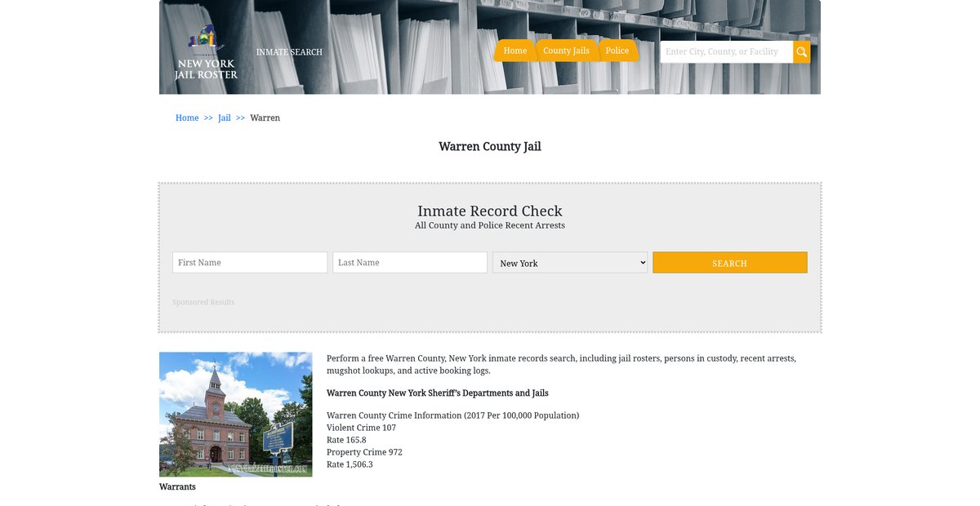Click the orange search magnifier icon

point(802,52)
